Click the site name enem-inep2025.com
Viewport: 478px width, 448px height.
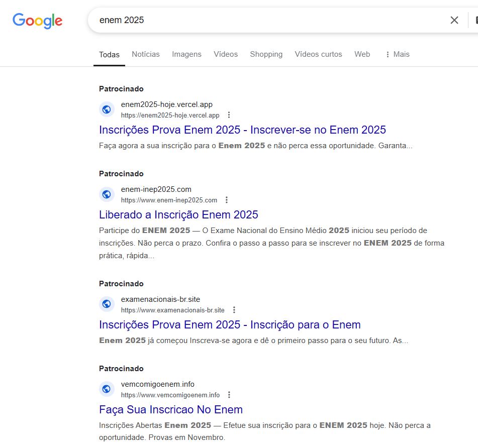[156, 189]
